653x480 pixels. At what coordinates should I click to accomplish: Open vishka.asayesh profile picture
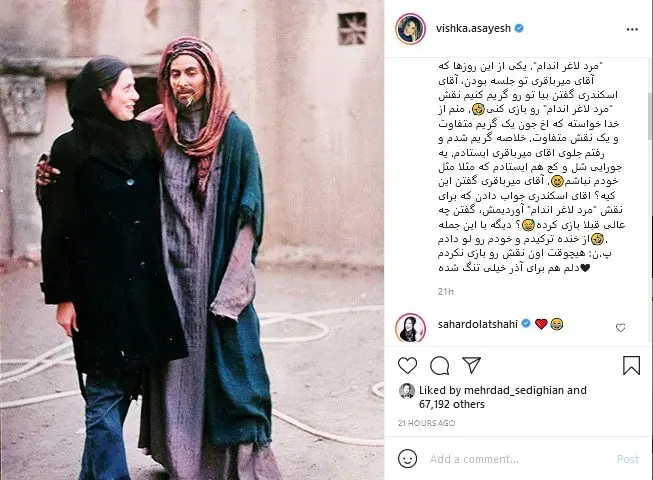tap(410, 29)
